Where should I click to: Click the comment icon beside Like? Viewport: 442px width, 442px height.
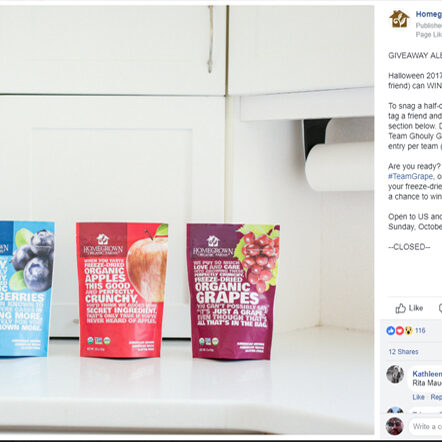tap(440, 308)
